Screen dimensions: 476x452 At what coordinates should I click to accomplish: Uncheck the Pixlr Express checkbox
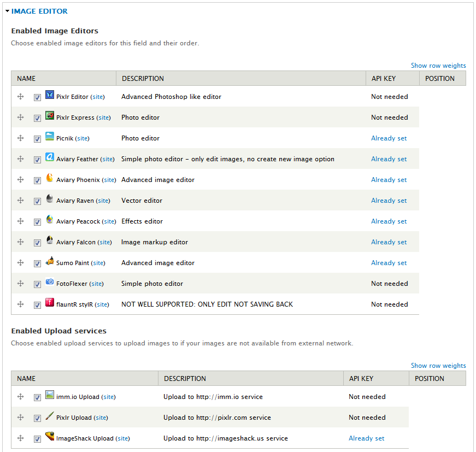pyautogui.click(x=37, y=118)
